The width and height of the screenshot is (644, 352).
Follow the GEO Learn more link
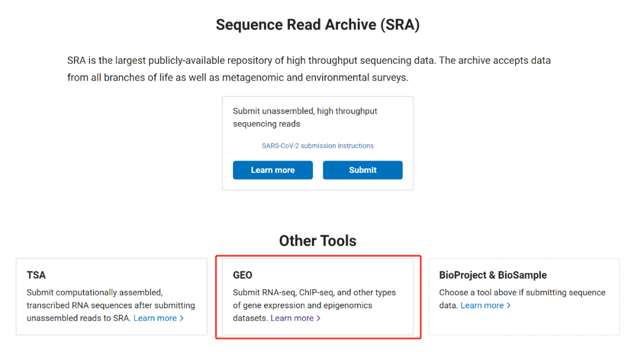tap(292, 318)
